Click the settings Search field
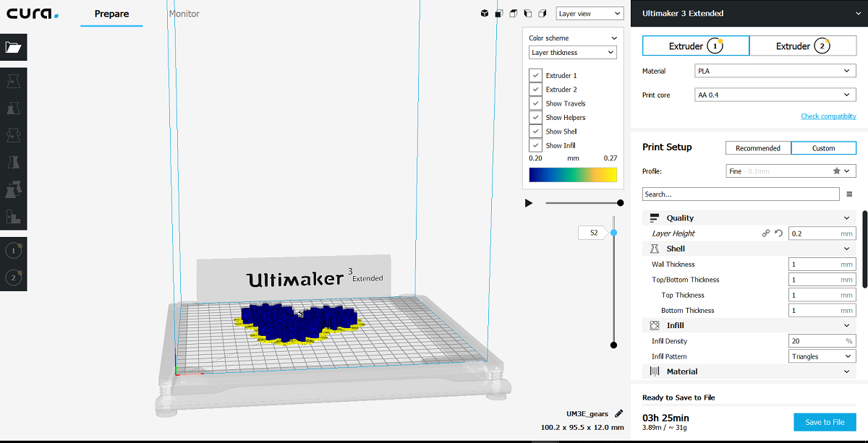This screenshot has height=443, width=868. click(741, 194)
